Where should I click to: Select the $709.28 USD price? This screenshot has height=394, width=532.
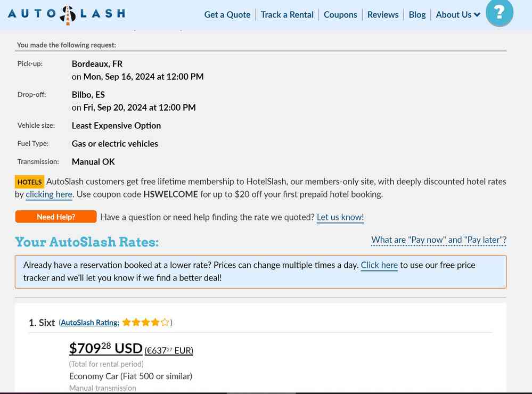tap(105, 348)
